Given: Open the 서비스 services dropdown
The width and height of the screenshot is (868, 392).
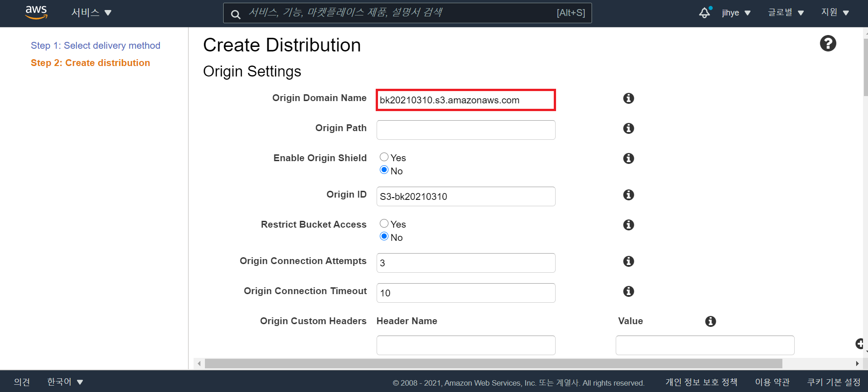Looking at the screenshot, I should [x=91, y=13].
